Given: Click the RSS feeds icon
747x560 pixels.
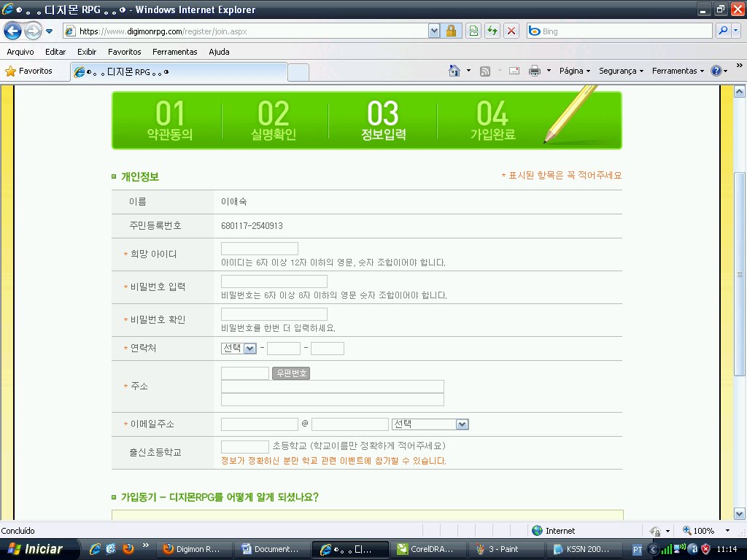Looking at the screenshot, I should pyautogui.click(x=485, y=71).
